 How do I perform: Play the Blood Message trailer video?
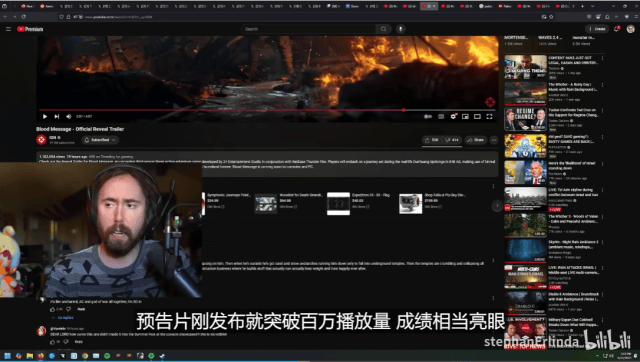45,117
